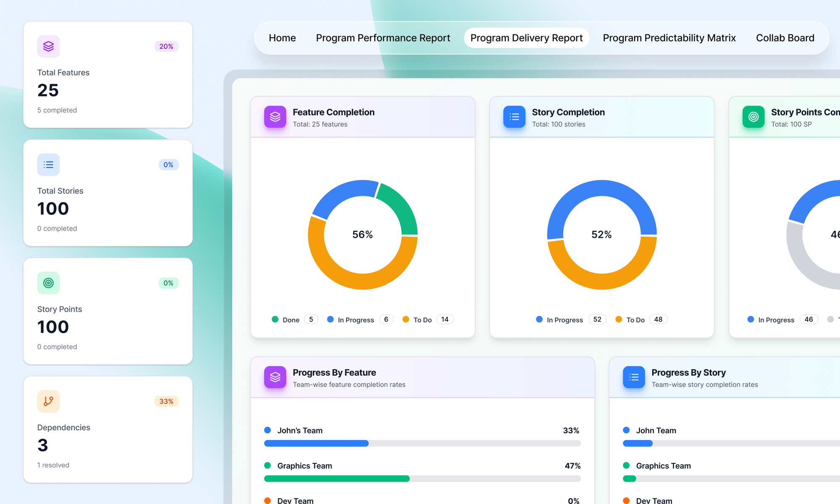The width and height of the screenshot is (840, 504).
Task: Navigate to Home
Action: coord(282,38)
